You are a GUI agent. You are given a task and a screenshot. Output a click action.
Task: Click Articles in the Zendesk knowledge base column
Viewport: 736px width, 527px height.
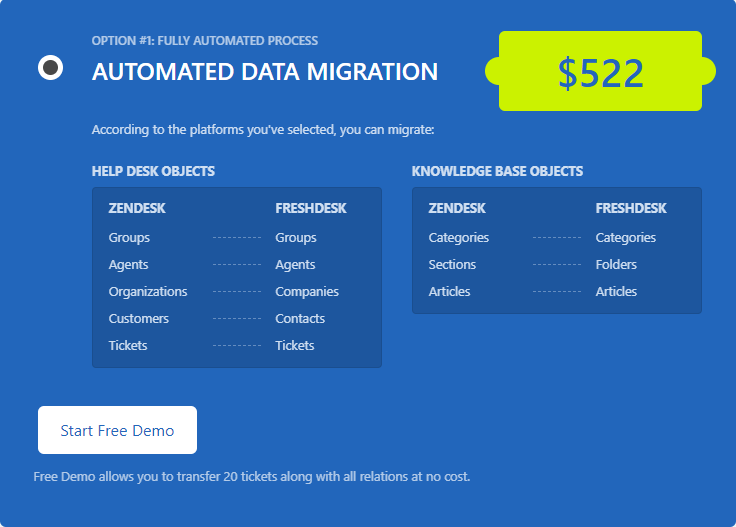(449, 292)
